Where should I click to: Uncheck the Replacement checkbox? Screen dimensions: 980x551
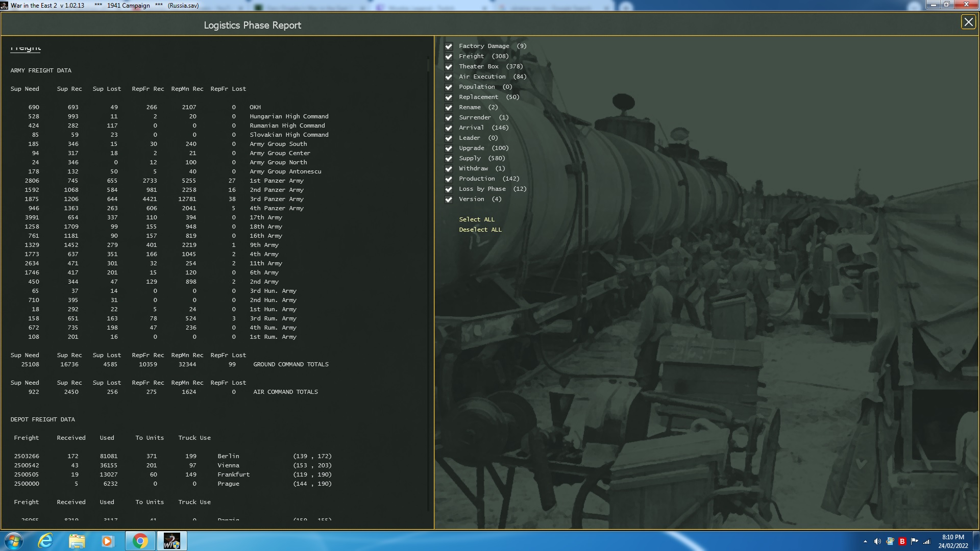point(449,97)
